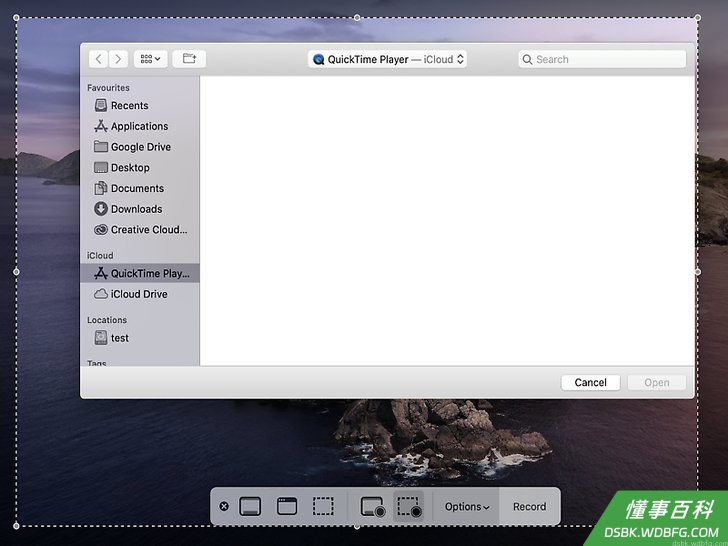Choose Record Selected Portion tool

[x=409, y=506]
